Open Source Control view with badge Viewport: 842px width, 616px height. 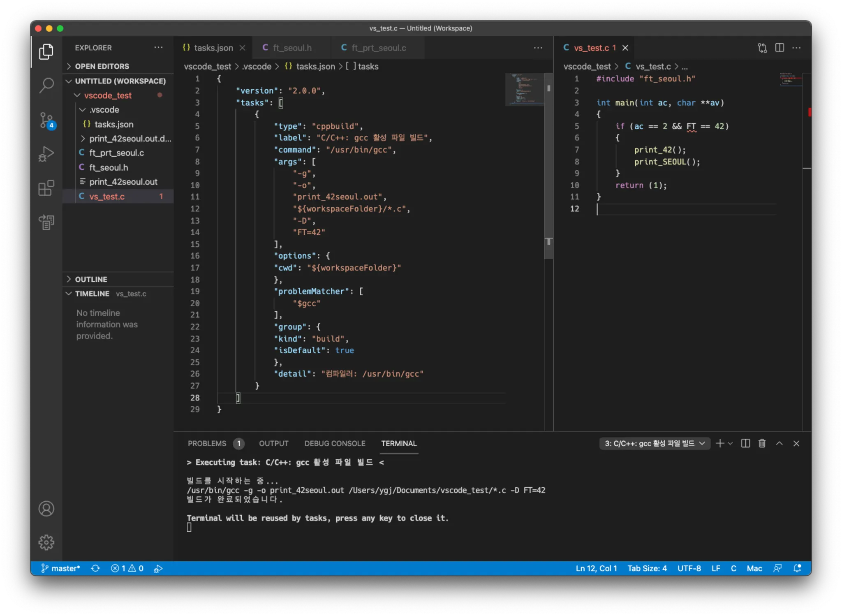click(46, 120)
